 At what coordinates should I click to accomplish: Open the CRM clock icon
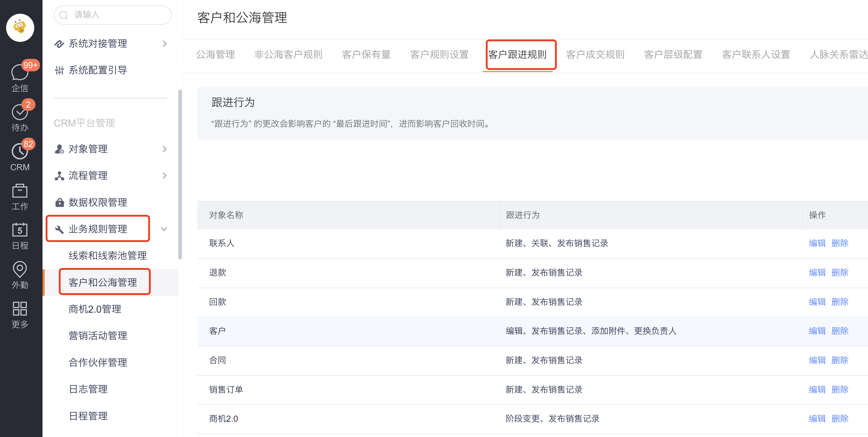click(x=20, y=152)
